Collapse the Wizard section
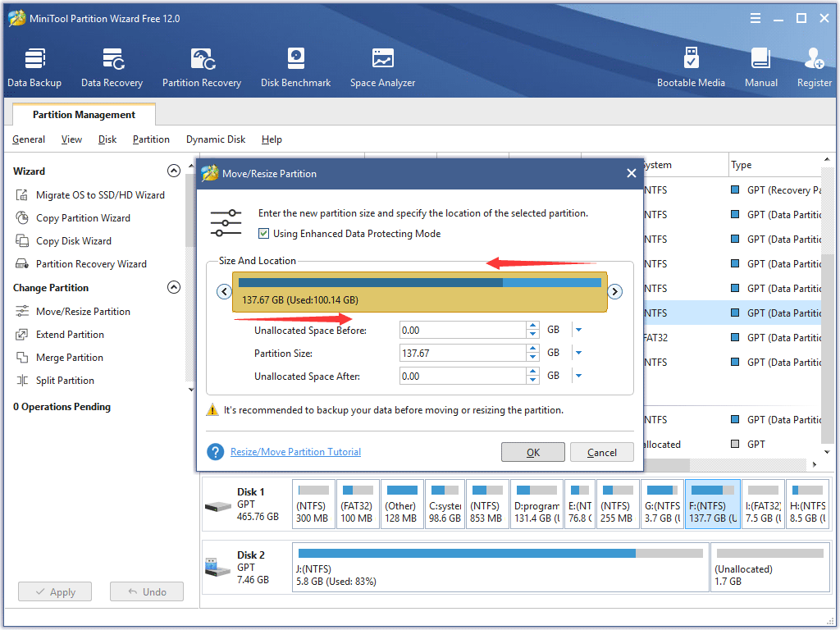840x630 pixels. click(174, 171)
